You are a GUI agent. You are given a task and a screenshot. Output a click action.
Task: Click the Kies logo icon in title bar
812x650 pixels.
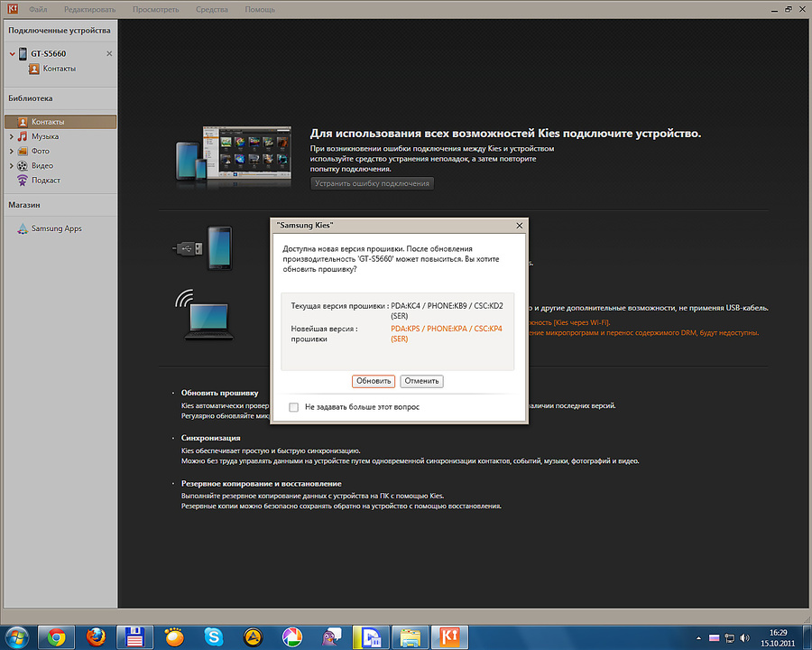pos(12,9)
